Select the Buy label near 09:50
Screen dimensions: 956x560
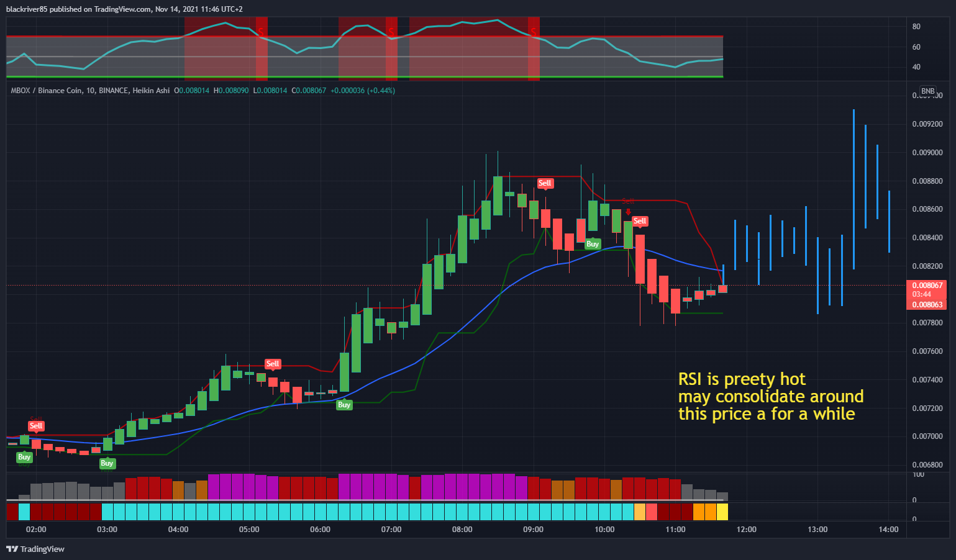point(593,244)
